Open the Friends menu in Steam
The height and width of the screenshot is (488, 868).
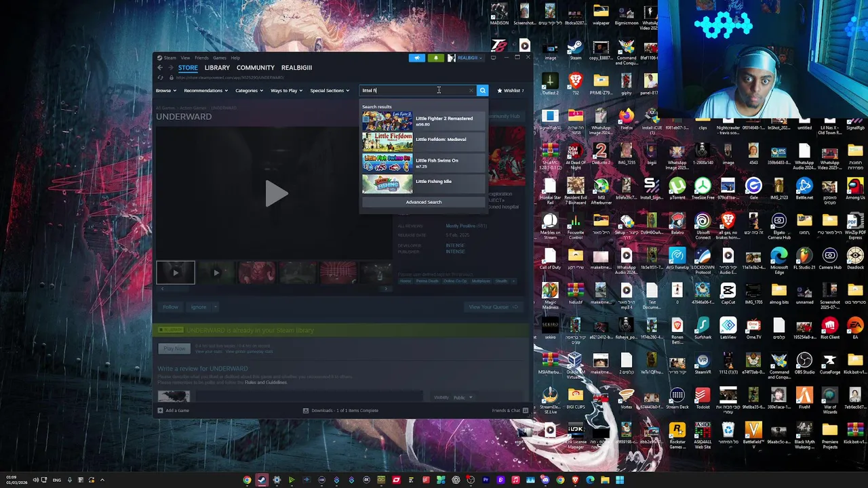201,58
